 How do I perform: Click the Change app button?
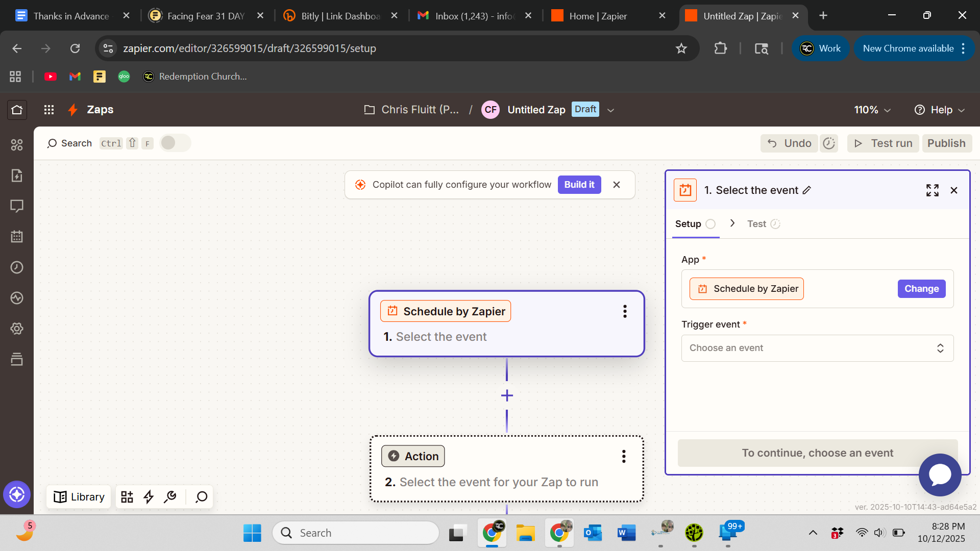(x=921, y=289)
